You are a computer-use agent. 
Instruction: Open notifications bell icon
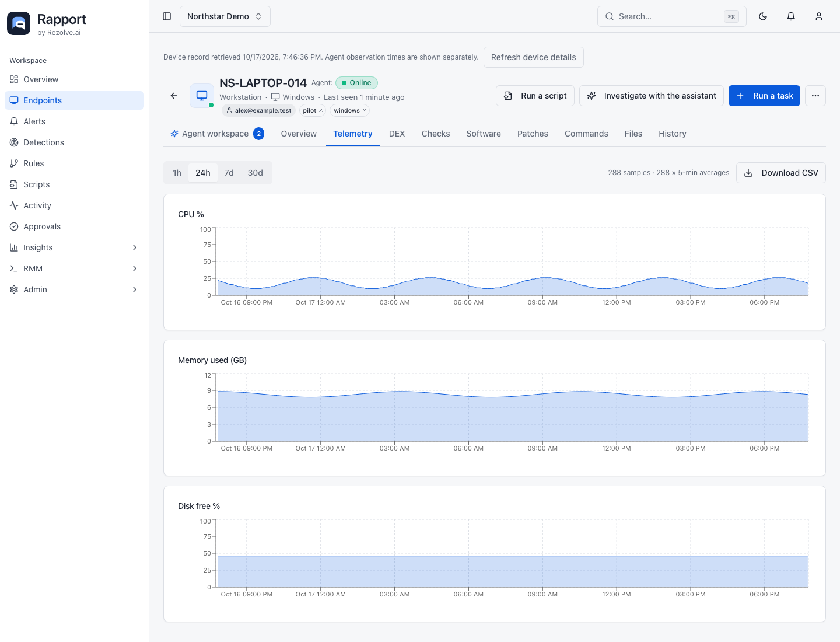pos(791,16)
